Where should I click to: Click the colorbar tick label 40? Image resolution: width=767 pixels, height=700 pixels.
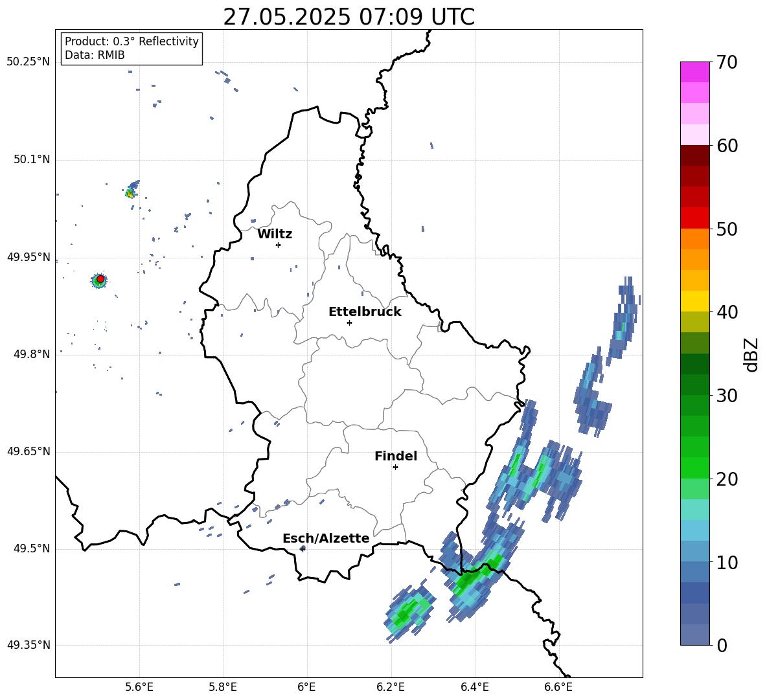pyautogui.click(x=727, y=312)
